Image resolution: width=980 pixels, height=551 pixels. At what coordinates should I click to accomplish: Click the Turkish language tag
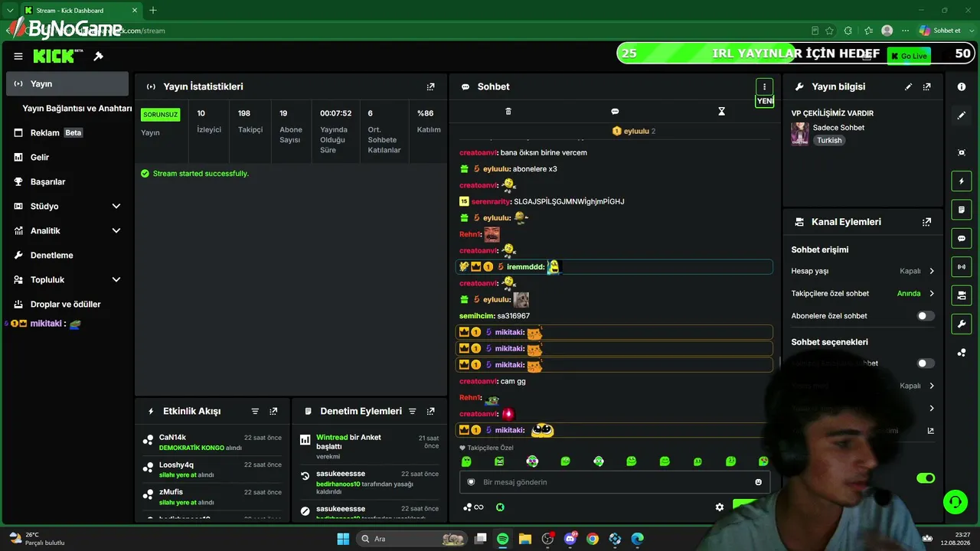pos(829,141)
